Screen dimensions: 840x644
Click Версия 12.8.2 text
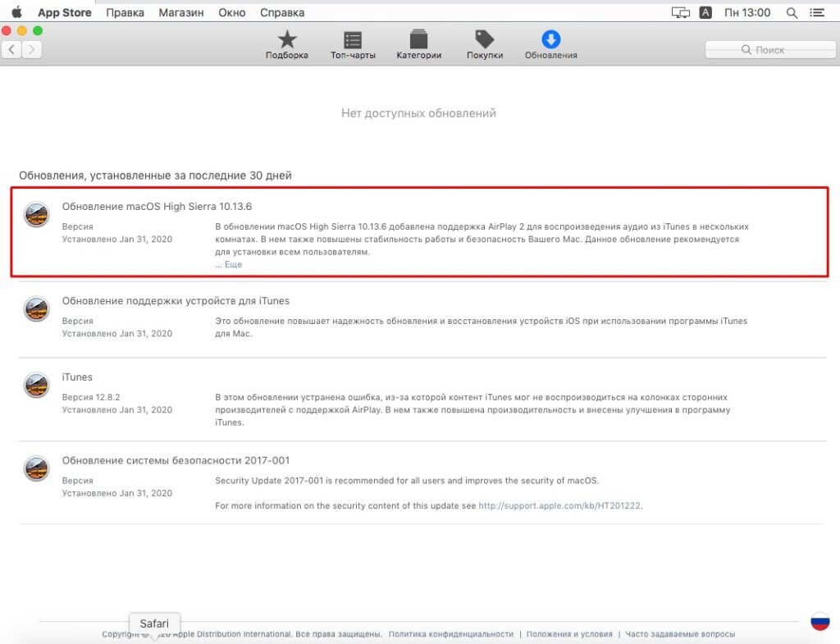(91, 397)
